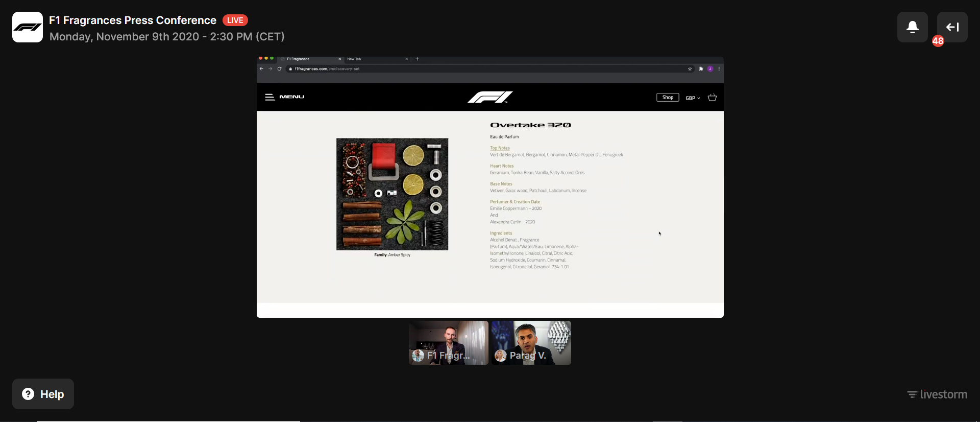Switch to the F1 Fragrances browser tab
Screen dimensions: 980x422
[310, 59]
